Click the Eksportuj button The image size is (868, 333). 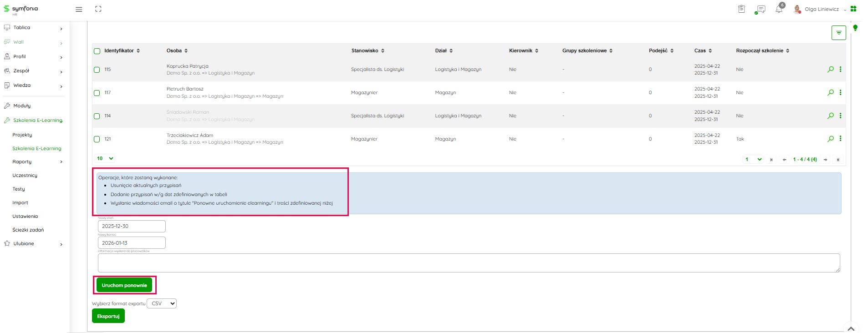click(x=108, y=316)
